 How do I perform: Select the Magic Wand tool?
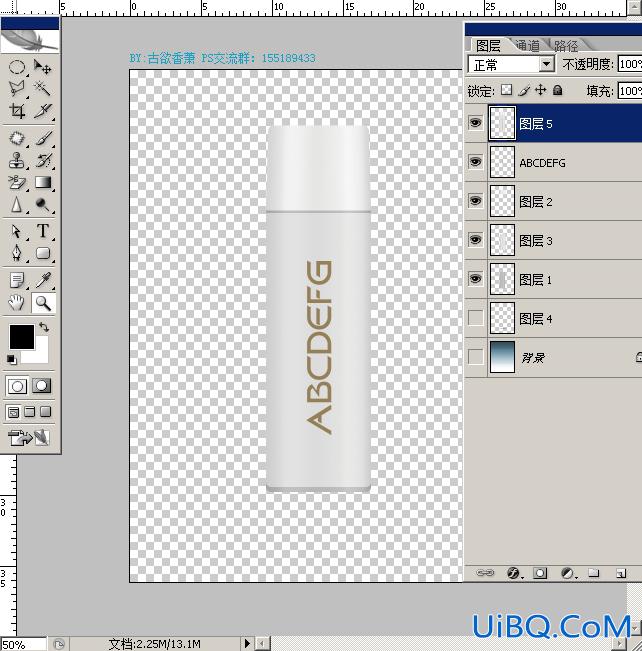click(42, 88)
